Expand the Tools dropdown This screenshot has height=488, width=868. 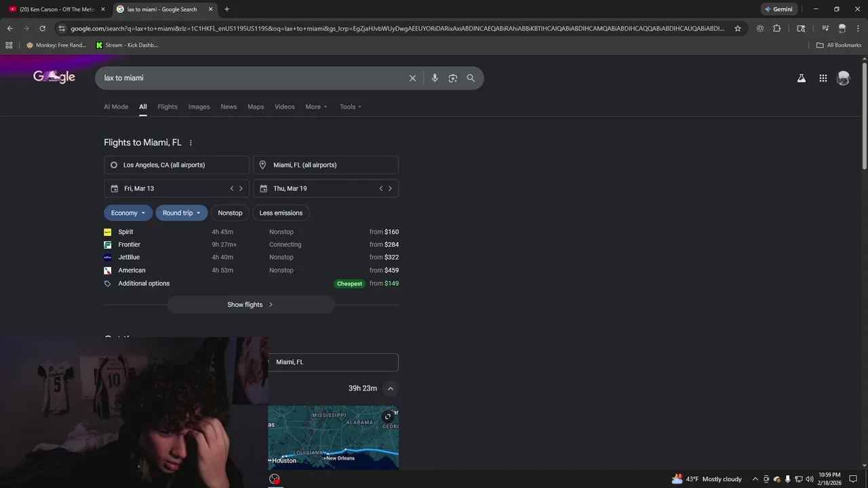[x=351, y=107]
